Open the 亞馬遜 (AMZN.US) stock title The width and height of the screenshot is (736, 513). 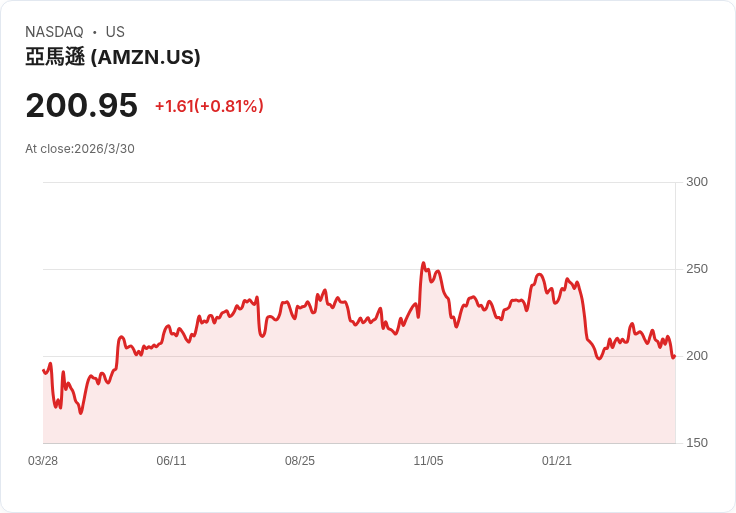pyautogui.click(x=113, y=58)
